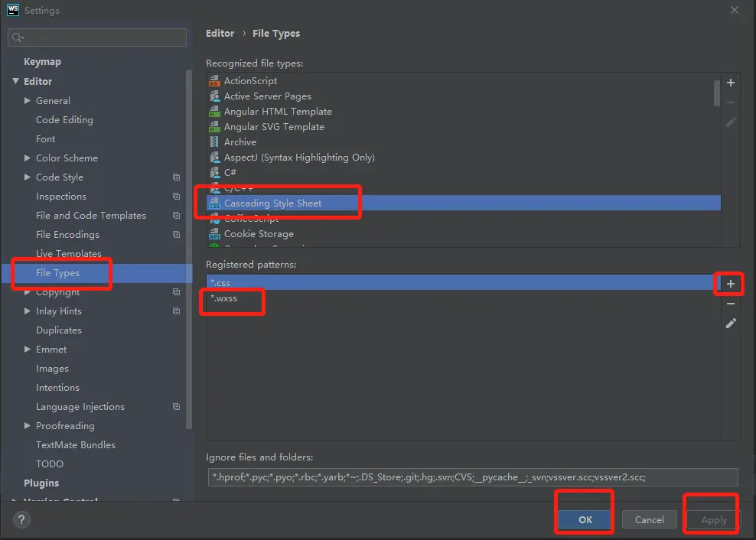Confirm settings with the OK button
Viewport: 756px width, 540px height.
[x=585, y=520]
